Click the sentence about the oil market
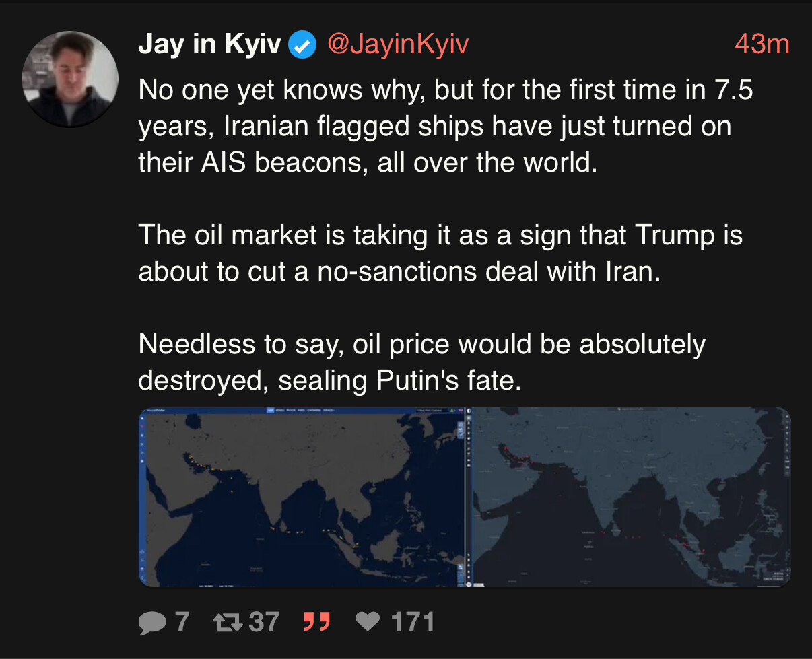This screenshot has width=812, height=659. (440, 253)
